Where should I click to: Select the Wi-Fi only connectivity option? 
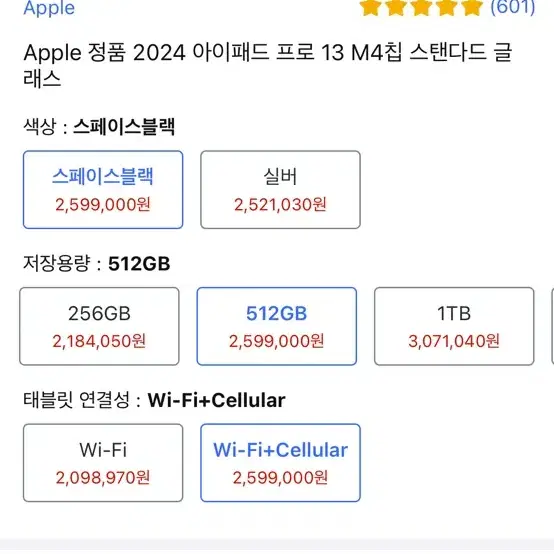tap(103, 463)
